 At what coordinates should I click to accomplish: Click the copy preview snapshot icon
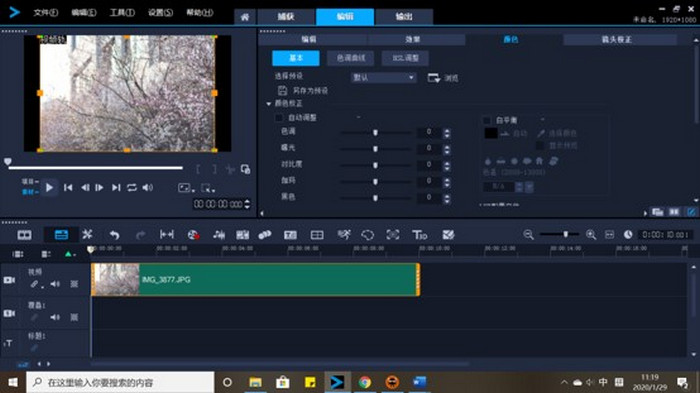[245, 169]
